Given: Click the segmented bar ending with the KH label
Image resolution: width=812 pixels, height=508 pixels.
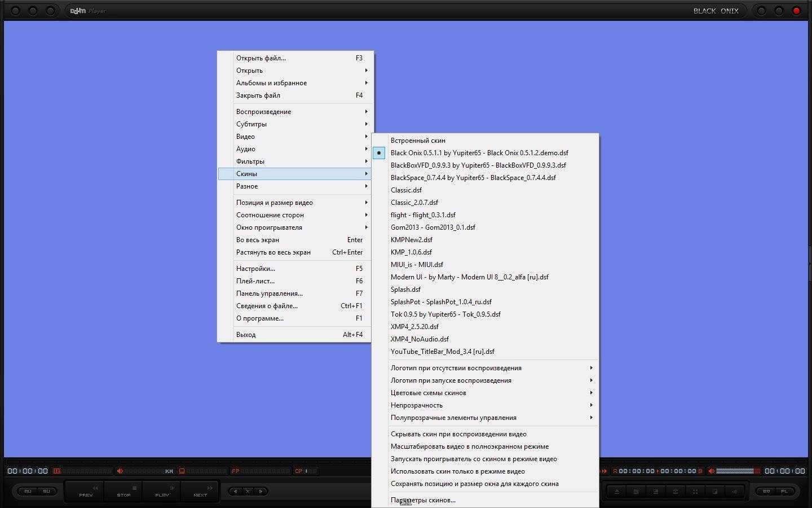Looking at the screenshot, I should pos(148,471).
